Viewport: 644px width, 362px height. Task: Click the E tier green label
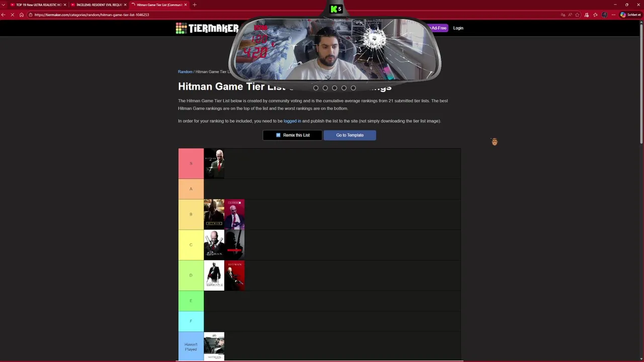click(191, 301)
